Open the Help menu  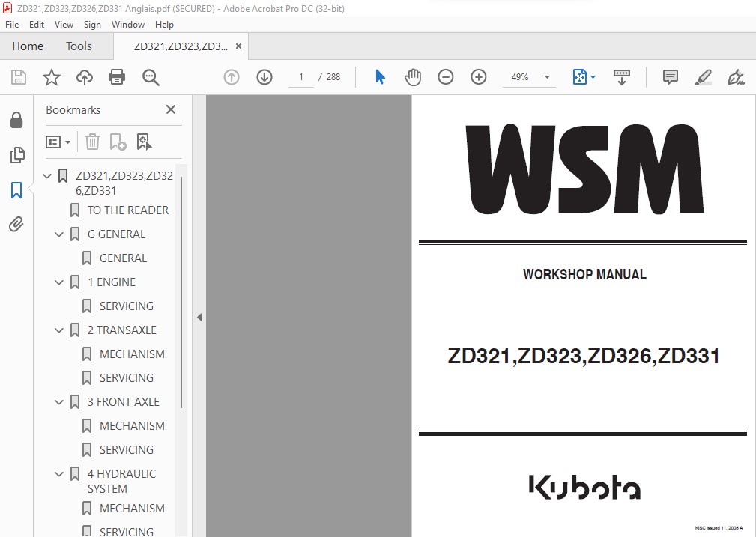164,25
